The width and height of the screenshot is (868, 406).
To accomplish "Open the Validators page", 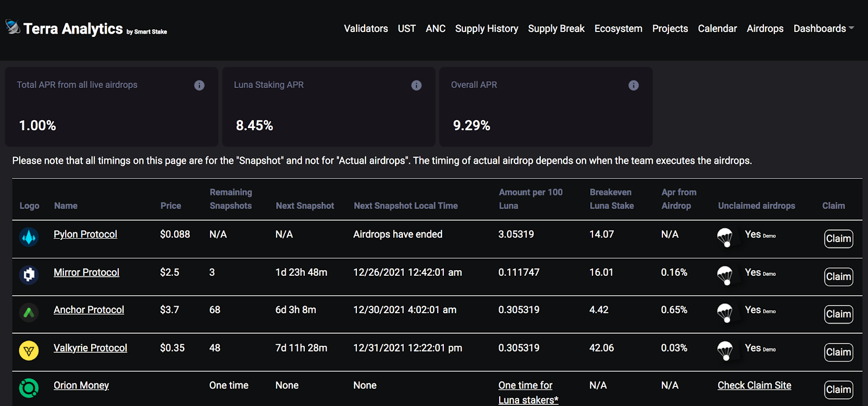I will coord(366,28).
